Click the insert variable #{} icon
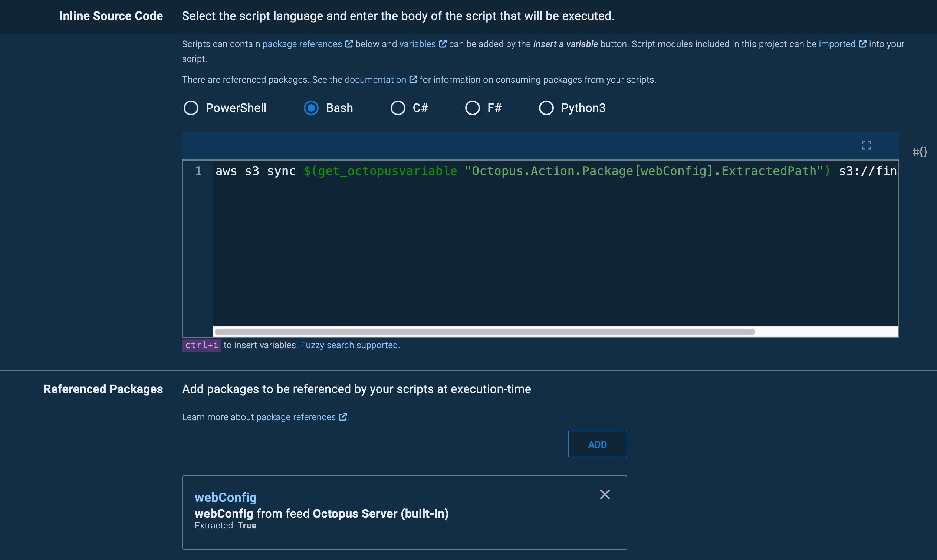Viewport: 937px width, 560px height. [x=919, y=152]
